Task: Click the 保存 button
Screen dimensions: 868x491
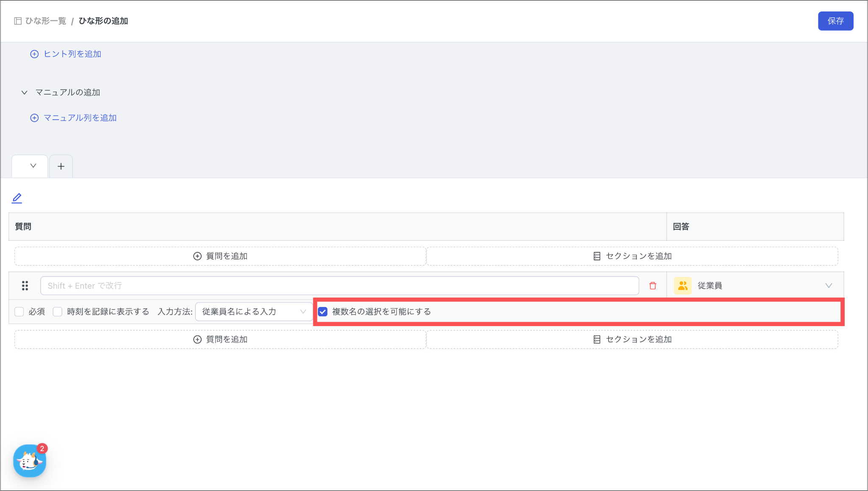Action: point(835,21)
